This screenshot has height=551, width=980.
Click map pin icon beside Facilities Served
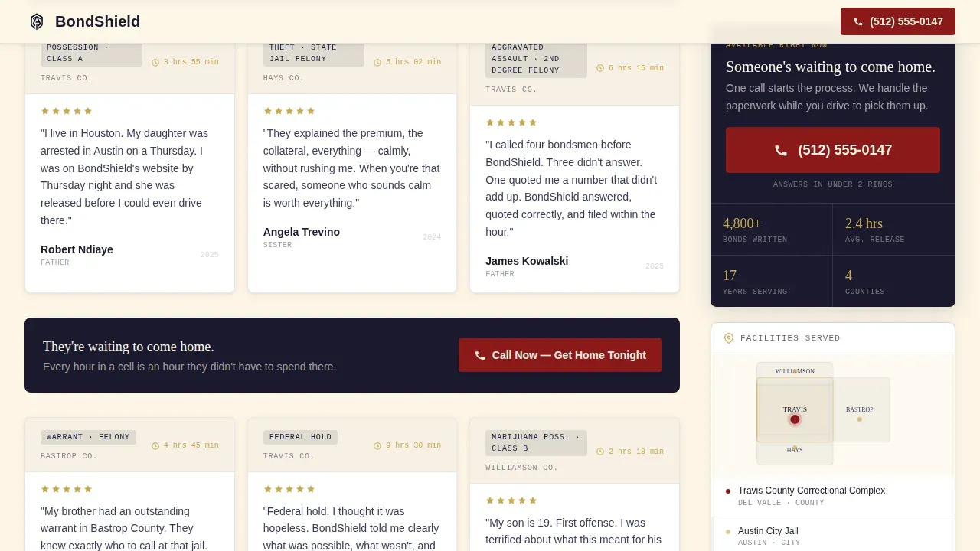[729, 338]
